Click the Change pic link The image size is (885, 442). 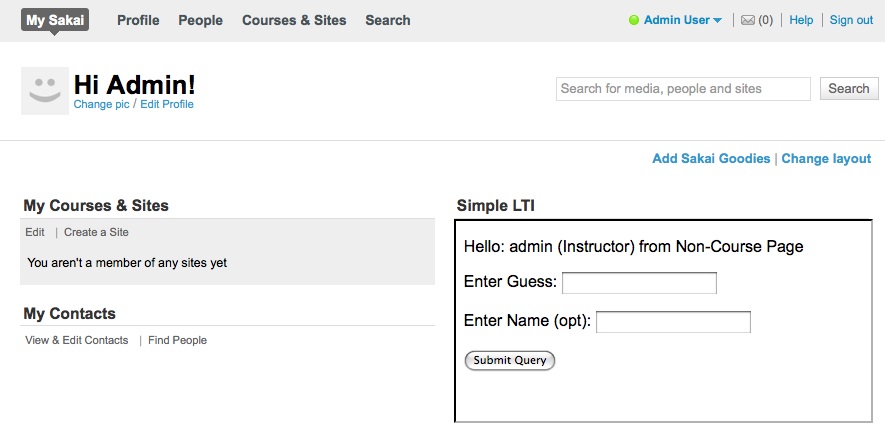pyautogui.click(x=102, y=104)
